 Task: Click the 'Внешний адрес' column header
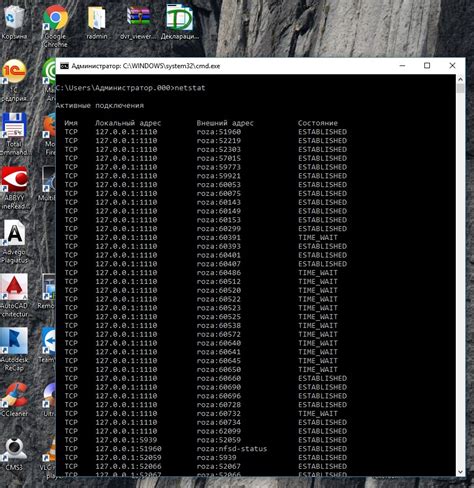[x=225, y=123]
